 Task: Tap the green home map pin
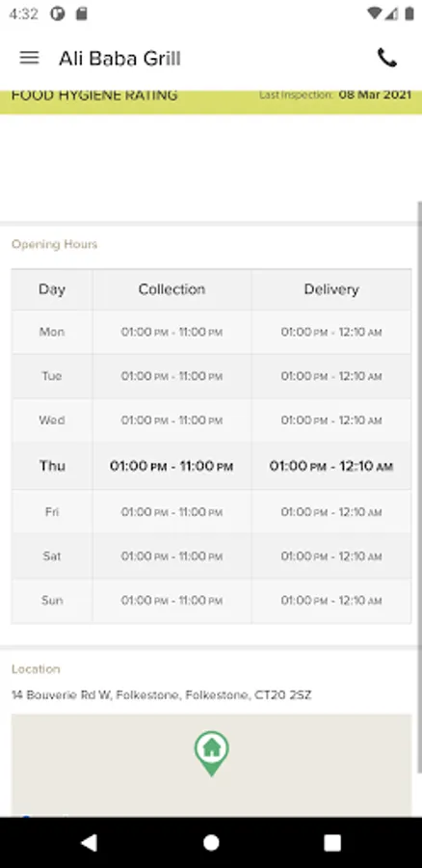pos(211,753)
